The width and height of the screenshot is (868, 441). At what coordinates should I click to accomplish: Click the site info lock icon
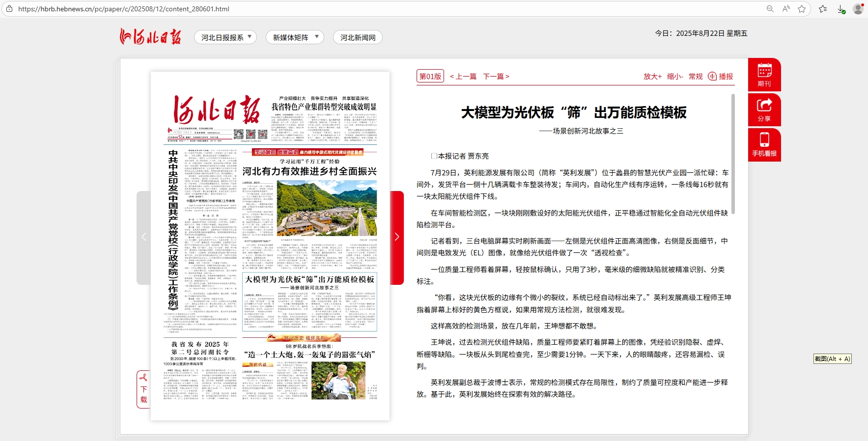(x=9, y=9)
